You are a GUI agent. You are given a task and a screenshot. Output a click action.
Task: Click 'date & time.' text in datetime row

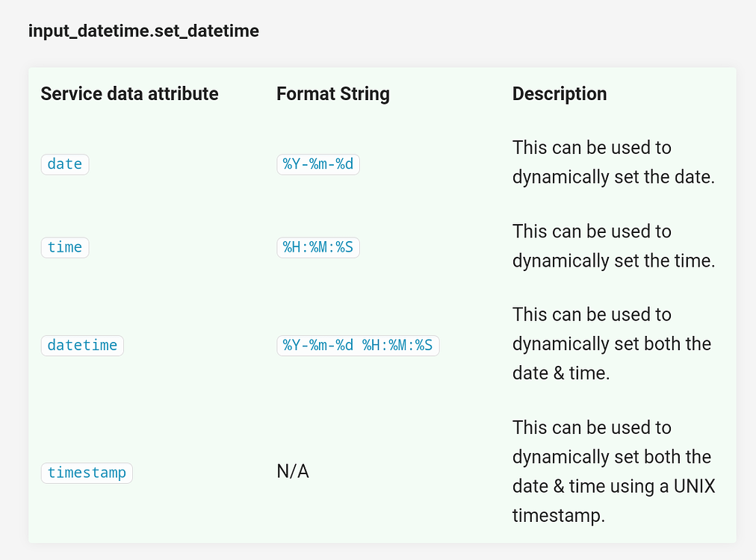tap(561, 373)
